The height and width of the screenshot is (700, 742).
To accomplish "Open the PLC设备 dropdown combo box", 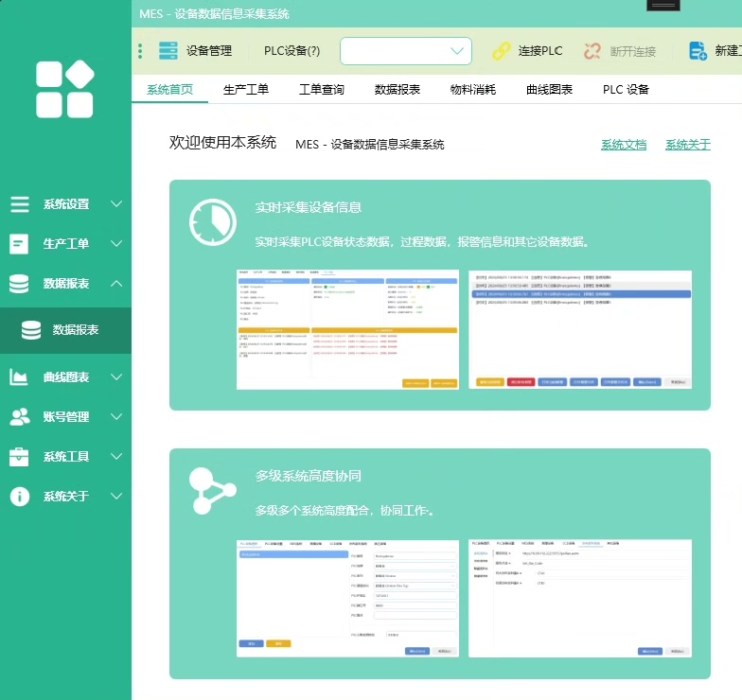I will [406, 51].
